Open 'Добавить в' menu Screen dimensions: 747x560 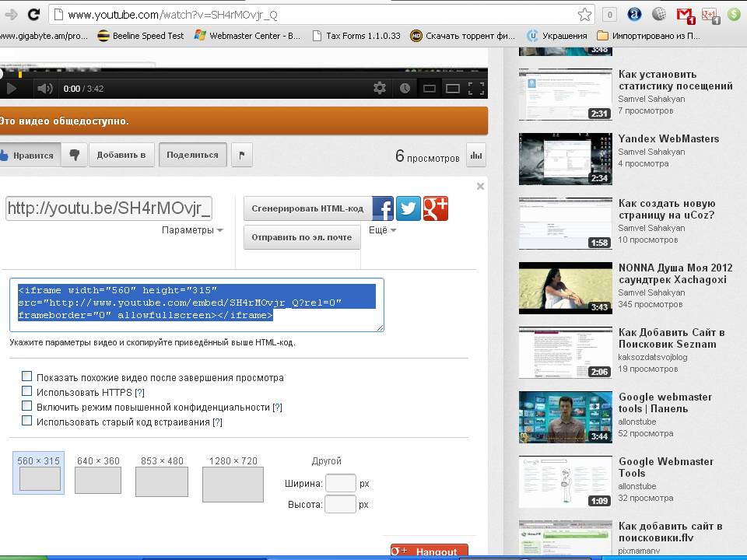click(x=121, y=155)
